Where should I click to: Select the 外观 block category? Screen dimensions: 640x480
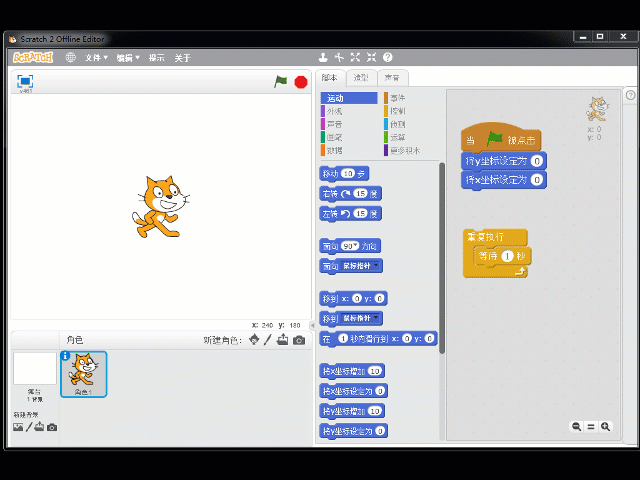[349, 111]
